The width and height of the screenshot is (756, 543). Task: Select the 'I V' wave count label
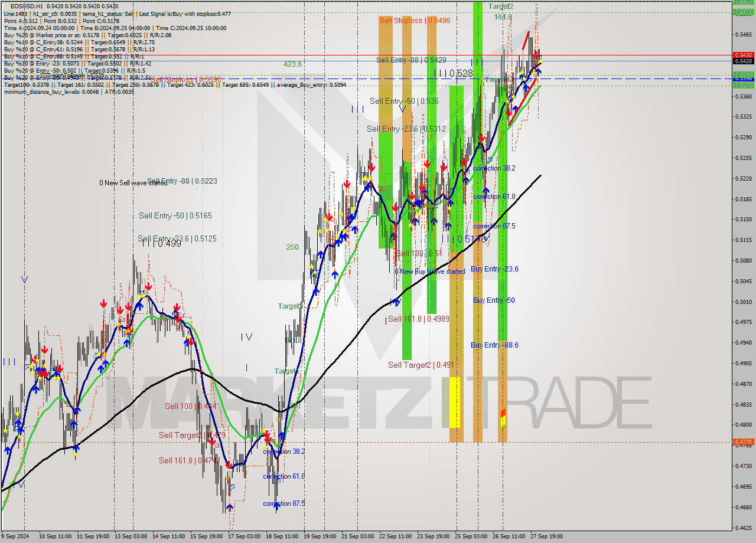(246, 337)
